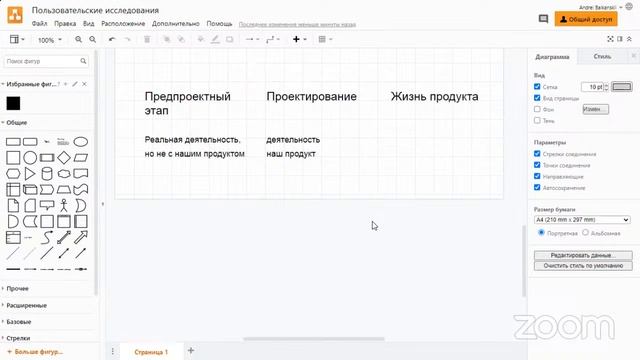Open the Расположение menu

[x=123, y=24]
